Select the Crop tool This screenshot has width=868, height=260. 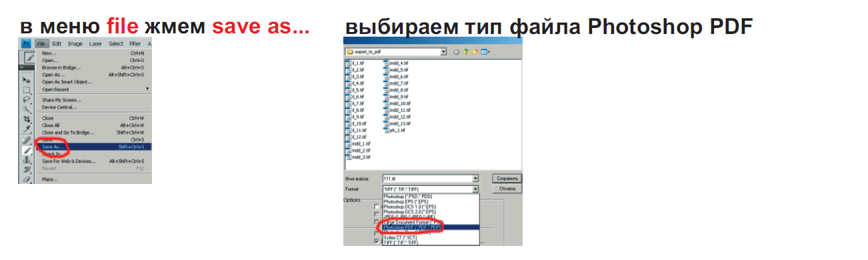[27, 119]
